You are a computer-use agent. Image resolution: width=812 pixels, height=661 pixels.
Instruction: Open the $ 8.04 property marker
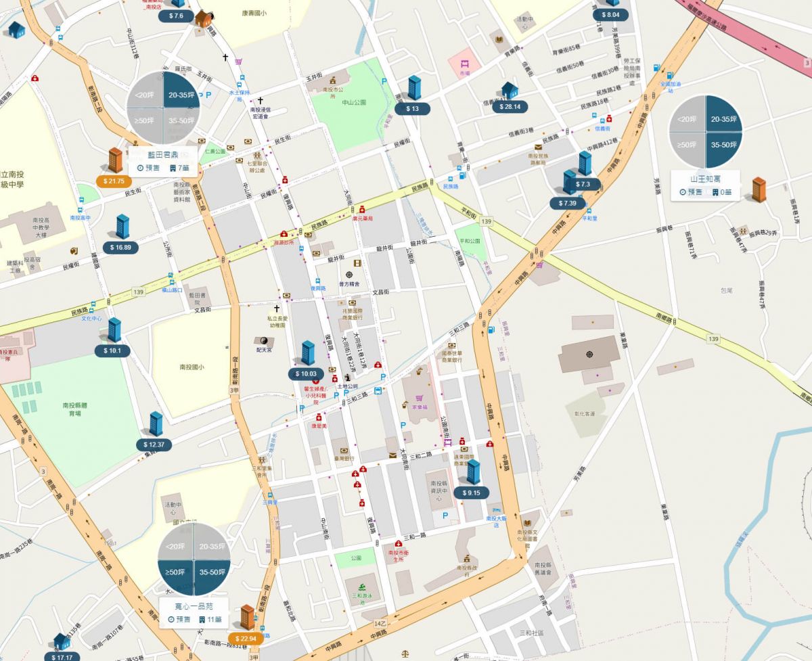[610, 14]
